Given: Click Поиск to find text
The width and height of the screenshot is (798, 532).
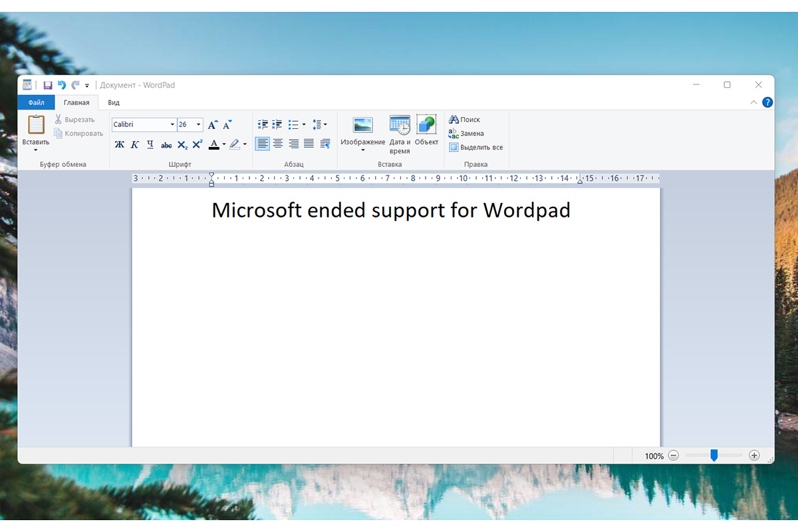Looking at the screenshot, I should [x=464, y=120].
